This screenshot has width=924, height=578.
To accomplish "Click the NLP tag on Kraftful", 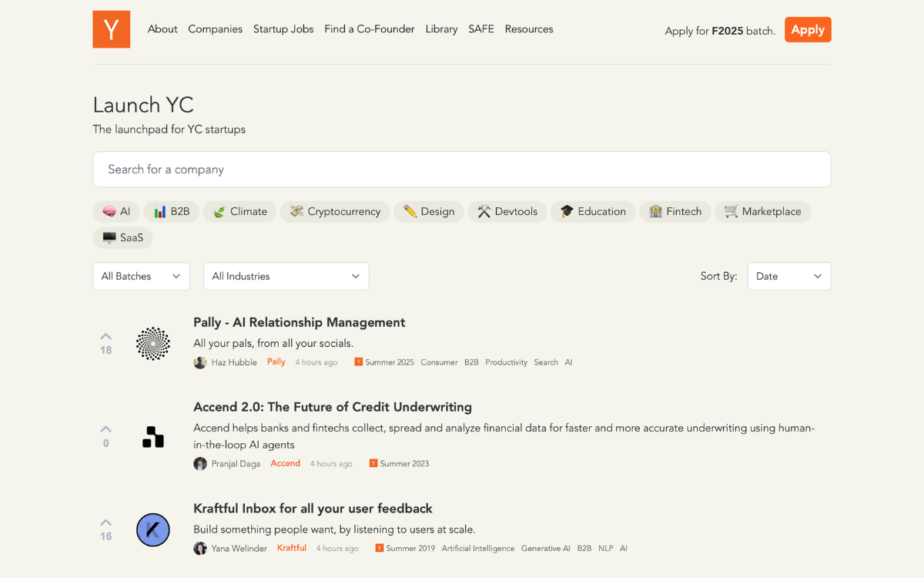I will click(606, 549).
